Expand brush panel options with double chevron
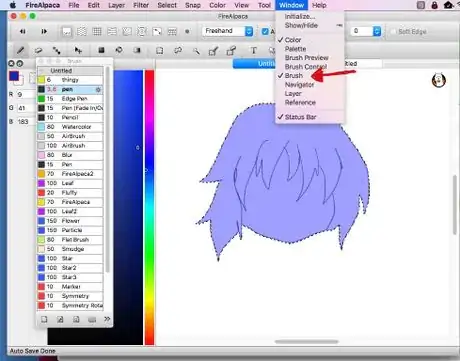Screen dimensions: 460x361 (x=107, y=319)
